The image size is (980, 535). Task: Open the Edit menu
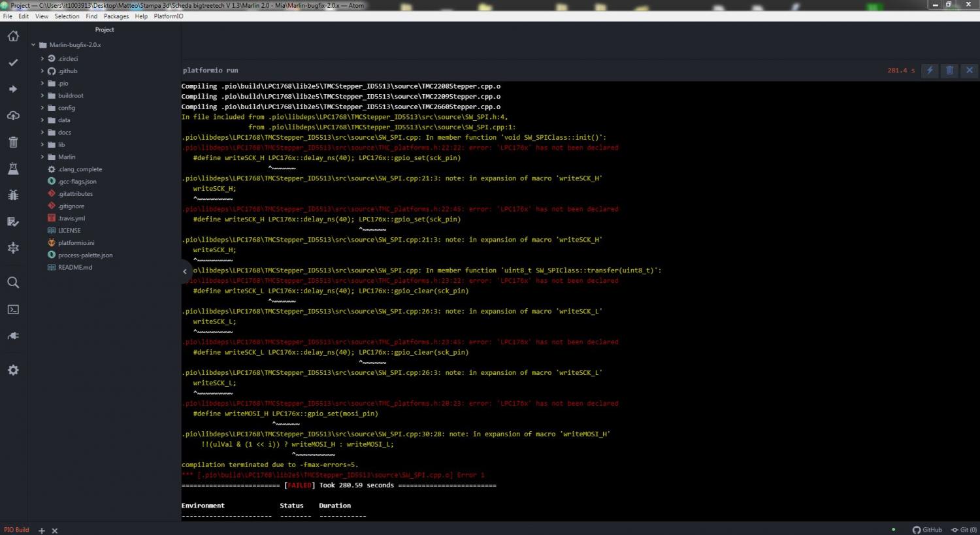pos(24,16)
